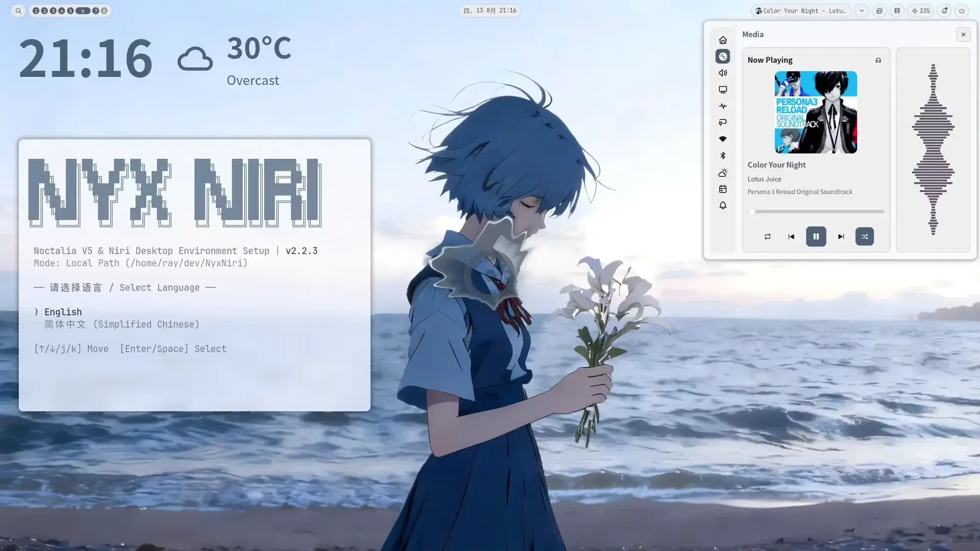Open the System activity pulse section in the sidebar
The width and height of the screenshot is (980, 551).
pyautogui.click(x=723, y=106)
